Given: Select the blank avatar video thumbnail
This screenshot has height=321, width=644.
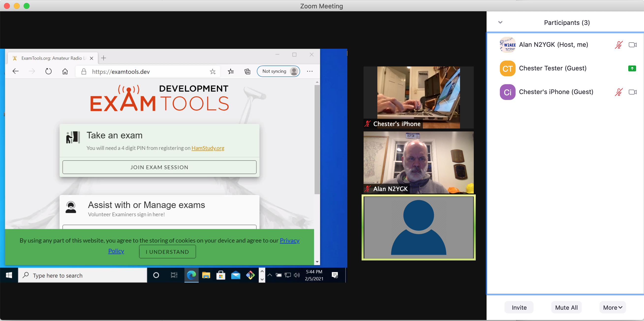Looking at the screenshot, I should point(418,227).
